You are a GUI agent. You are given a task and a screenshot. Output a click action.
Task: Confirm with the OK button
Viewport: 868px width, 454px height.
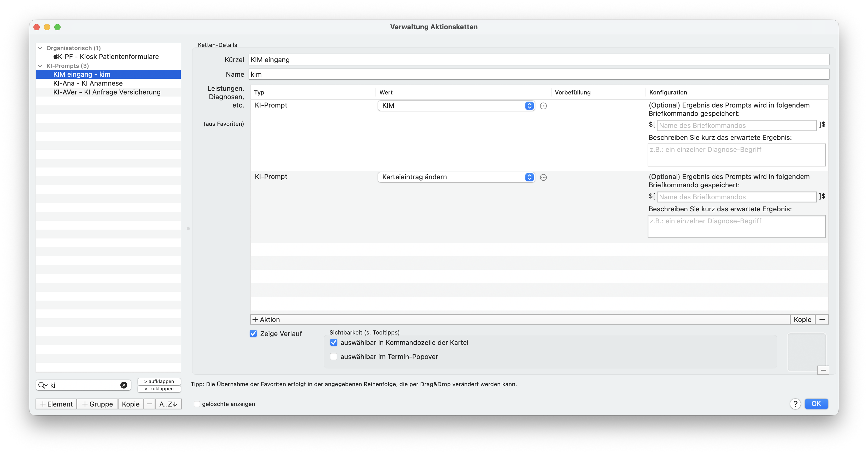816,403
